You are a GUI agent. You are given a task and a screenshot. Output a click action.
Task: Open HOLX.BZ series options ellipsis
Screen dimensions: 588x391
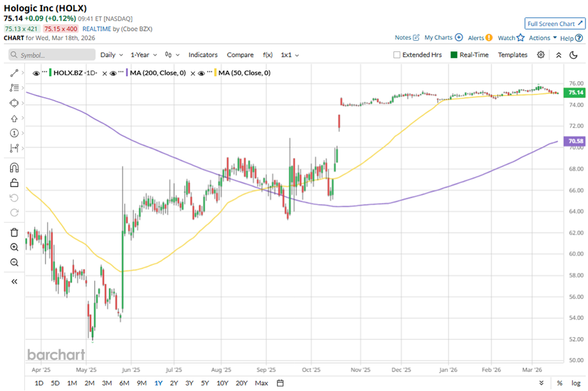(44, 72)
